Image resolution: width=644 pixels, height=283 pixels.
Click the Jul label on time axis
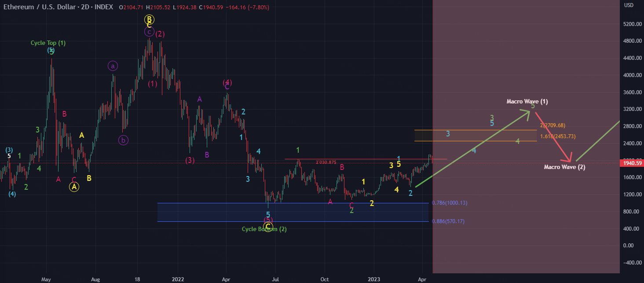click(x=275, y=279)
